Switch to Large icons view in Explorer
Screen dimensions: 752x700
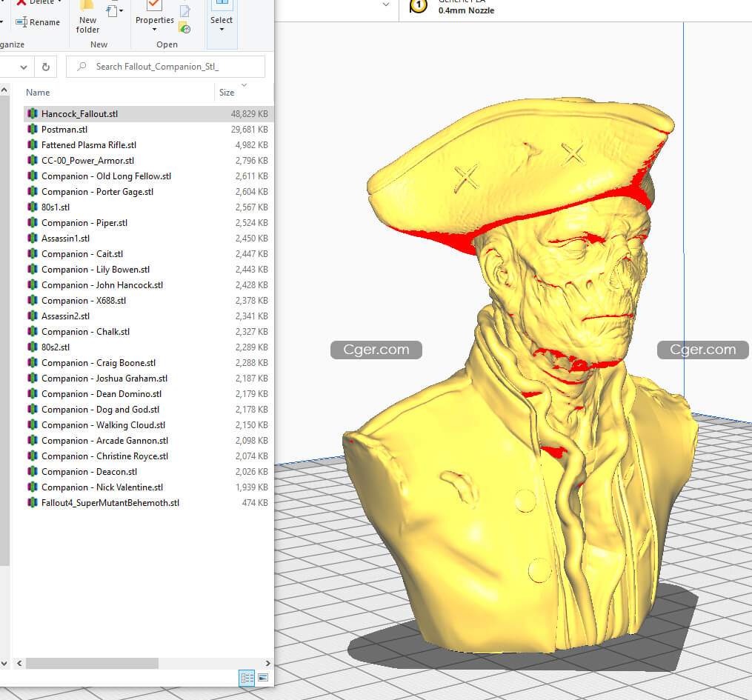point(263,678)
